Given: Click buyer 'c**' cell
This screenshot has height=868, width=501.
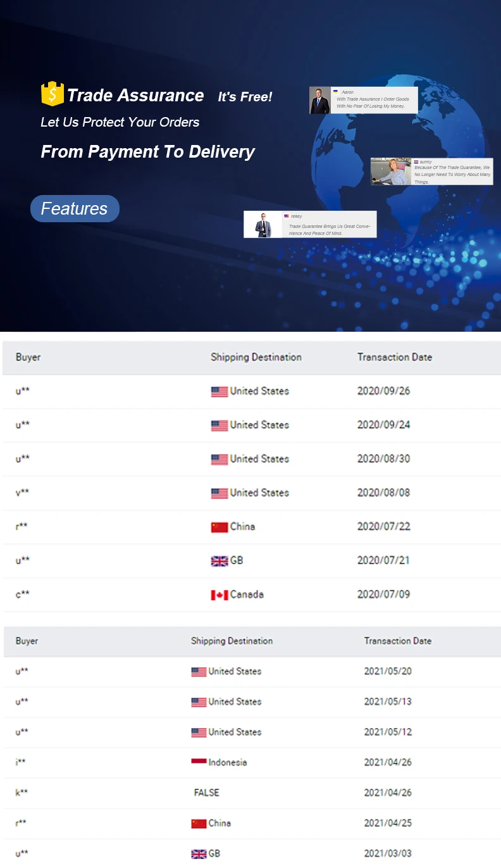Looking at the screenshot, I should pos(23,594).
